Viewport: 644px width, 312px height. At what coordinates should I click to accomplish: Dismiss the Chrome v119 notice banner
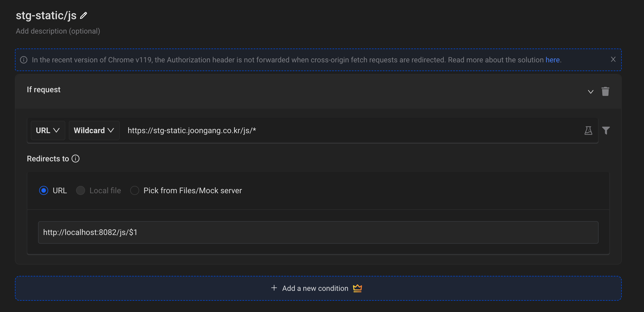click(x=613, y=59)
